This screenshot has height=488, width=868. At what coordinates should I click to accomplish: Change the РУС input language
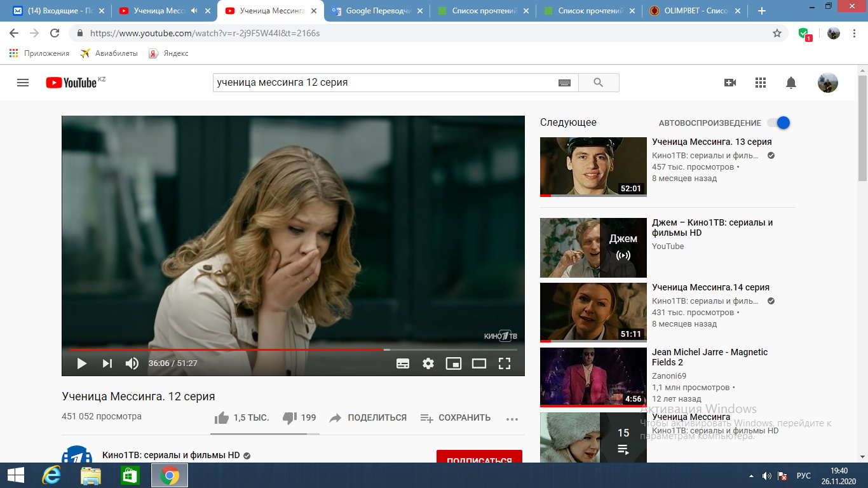(x=804, y=475)
